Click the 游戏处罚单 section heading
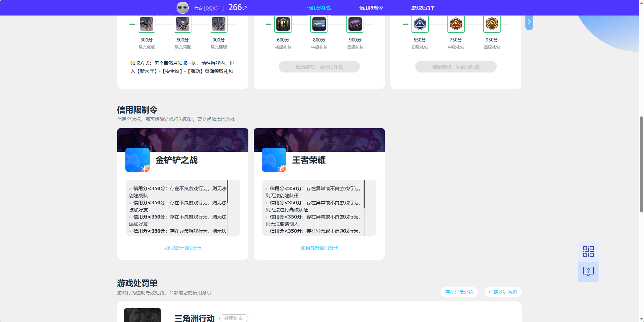 [x=137, y=283]
